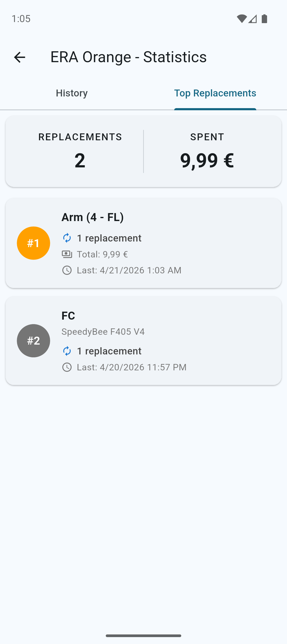The image size is (287, 644).
Task: Click the clock icon next to Last: 4/20/2026
Action: point(67,367)
